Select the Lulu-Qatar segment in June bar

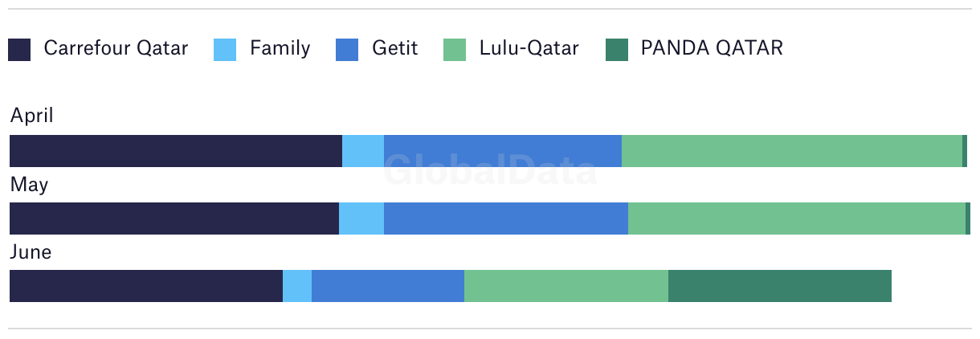566,286
